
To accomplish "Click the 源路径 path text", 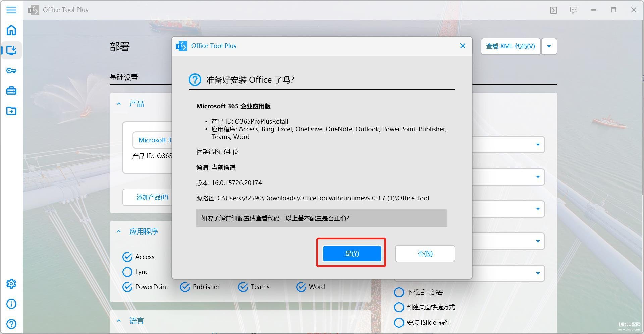I will [x=313, y=198].
